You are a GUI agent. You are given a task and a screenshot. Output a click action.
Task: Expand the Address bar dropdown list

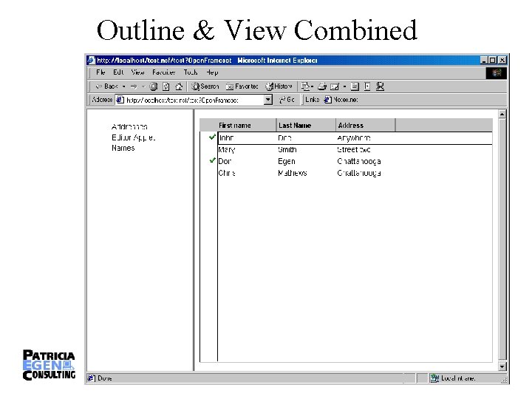pos(268,100)
